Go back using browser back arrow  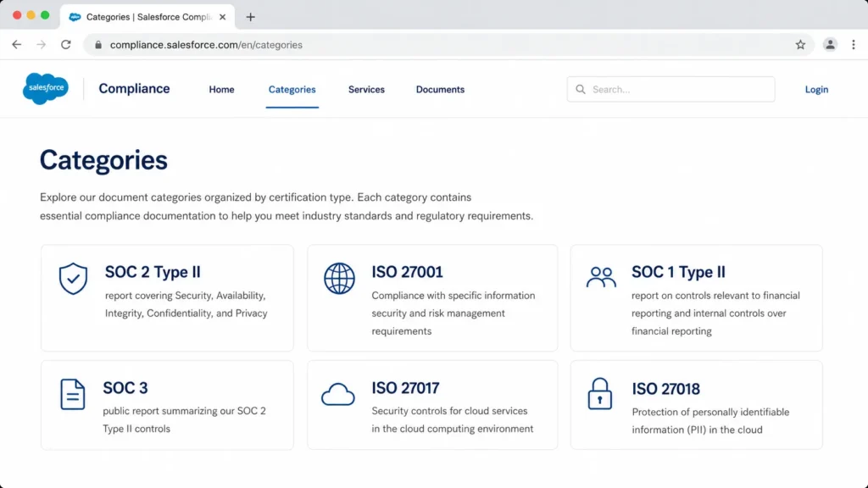pyautogui.click(x=17, y=45)
